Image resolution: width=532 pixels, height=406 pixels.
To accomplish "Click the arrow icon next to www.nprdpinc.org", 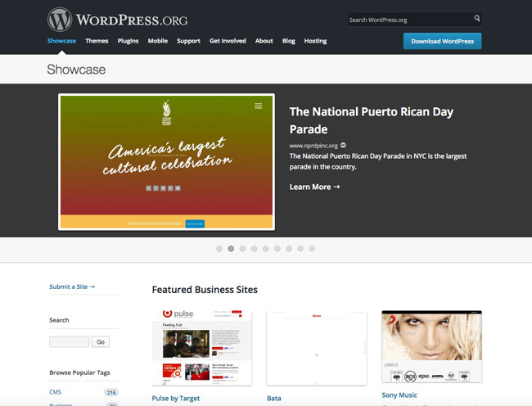I will pos(344,145).
